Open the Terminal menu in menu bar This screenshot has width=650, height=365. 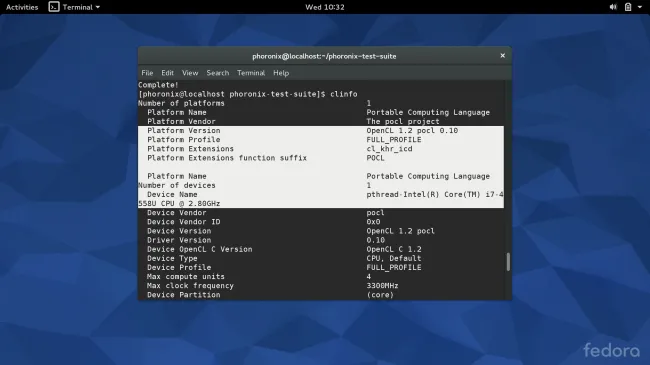click(x=251, y=73)
